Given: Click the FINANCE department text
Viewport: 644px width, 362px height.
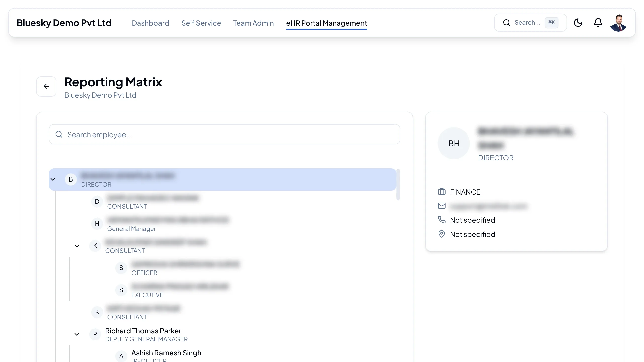Looking at the screenshot, I should [465, 192].
